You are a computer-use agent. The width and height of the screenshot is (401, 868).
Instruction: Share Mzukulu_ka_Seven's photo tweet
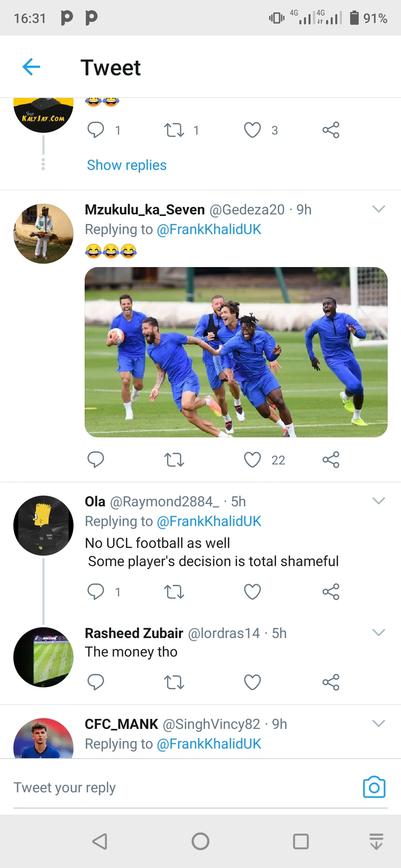[x=331, y=460]
